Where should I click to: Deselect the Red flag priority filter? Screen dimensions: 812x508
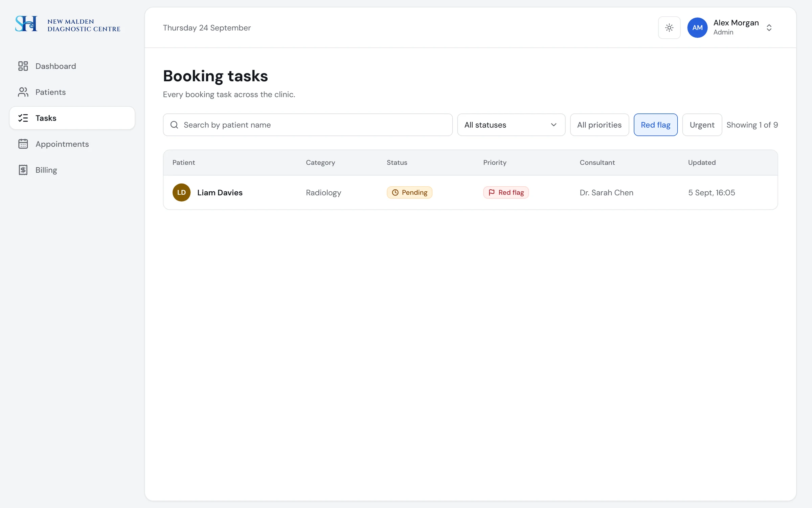pos(655,125)
